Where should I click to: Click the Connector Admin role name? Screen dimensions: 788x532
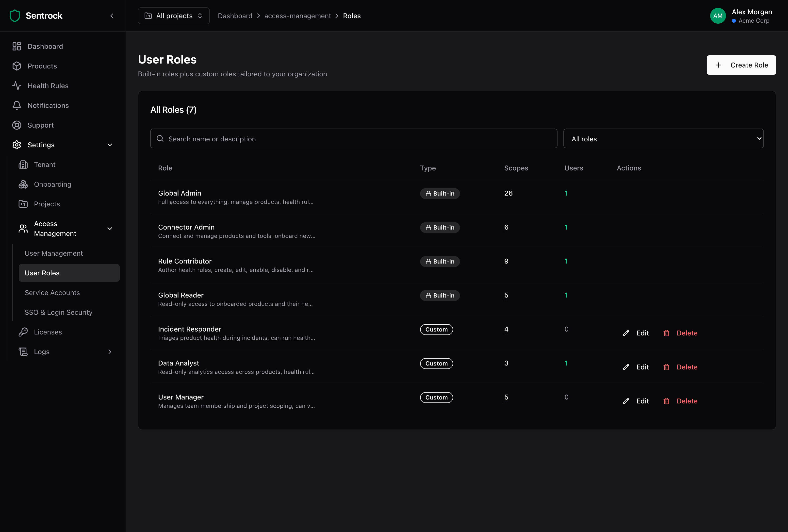(x=186, y=227)
